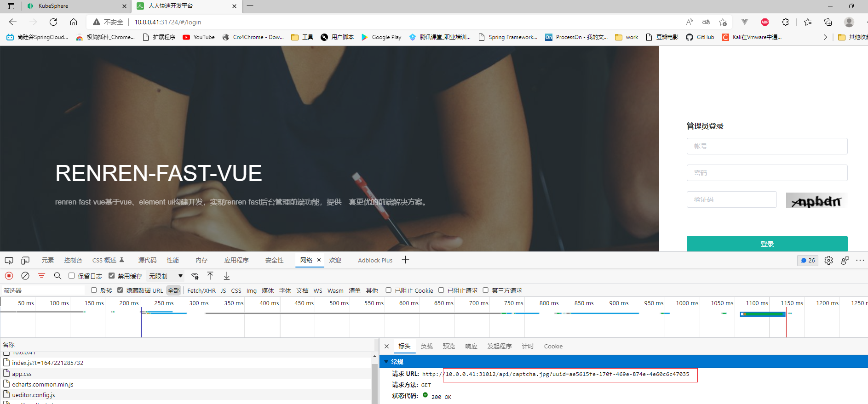Reload the current page
The width and height of the screenshot is (868, 404).
tap(53, 22)
